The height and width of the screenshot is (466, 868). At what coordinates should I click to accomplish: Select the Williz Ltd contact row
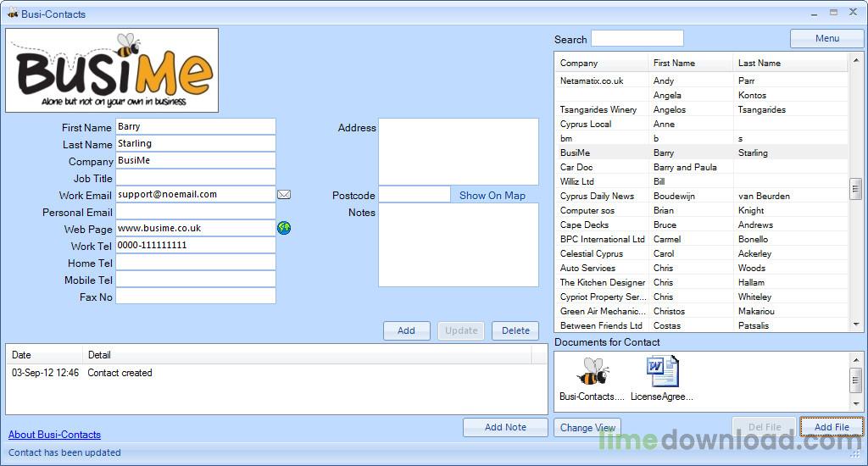point(701,181)
